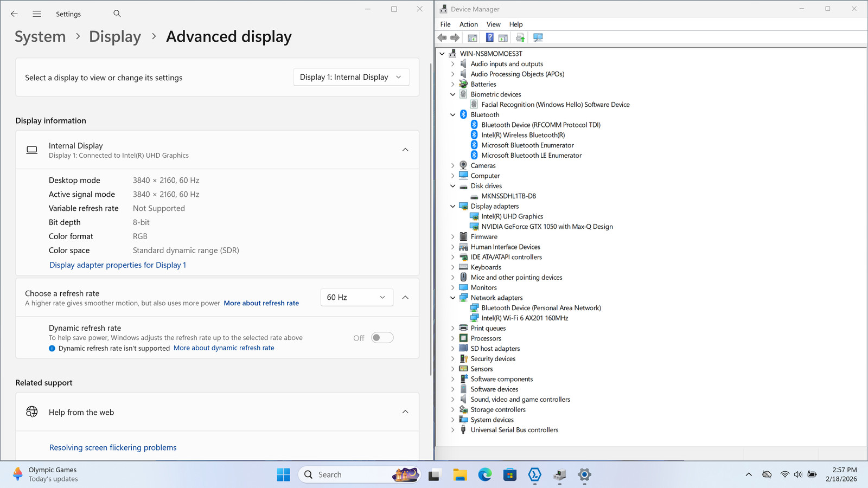Collapse the Display adapters node
Viewport: 868px width, 488px height.
(453, 206)
